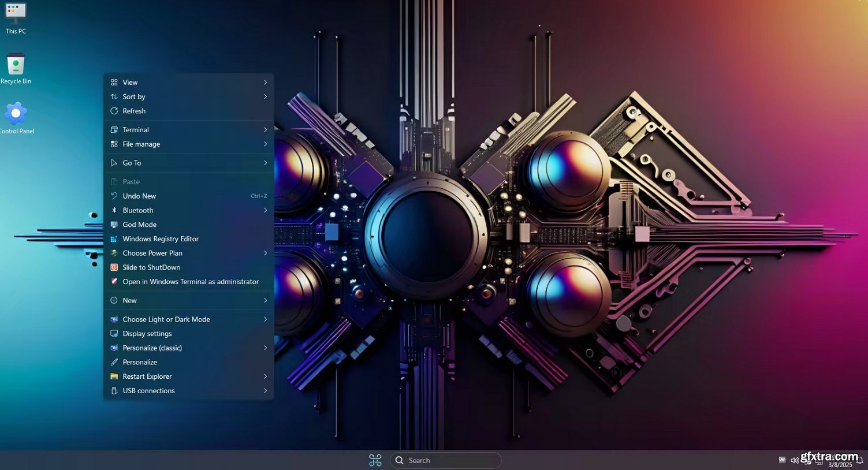Image resolution: width=868 pixels, height=470 pixels.
Task: Choose Undo New from the menu
Action: (x=139, y=196)
